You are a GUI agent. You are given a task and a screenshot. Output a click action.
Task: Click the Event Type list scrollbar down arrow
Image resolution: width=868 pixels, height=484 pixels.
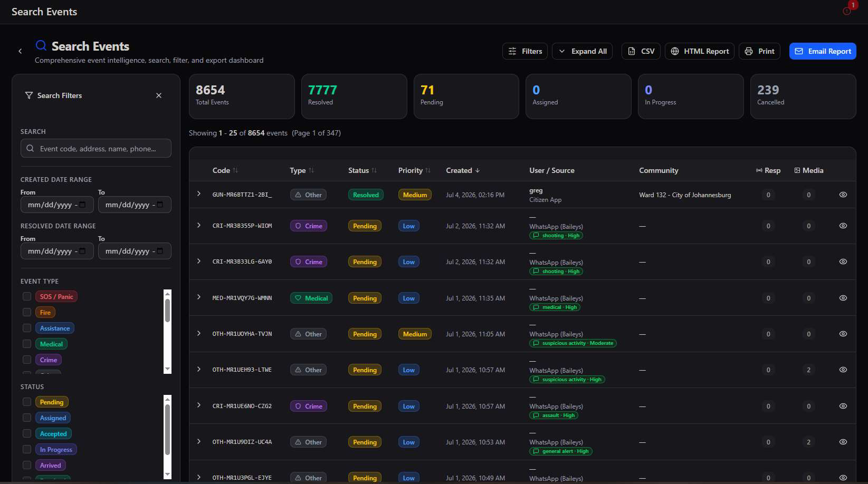coord(168,369)
